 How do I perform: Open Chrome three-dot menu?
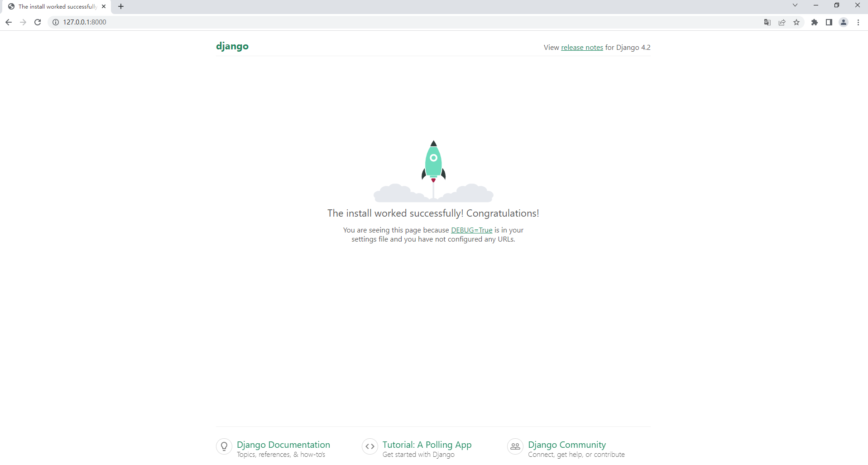point(858,22)
